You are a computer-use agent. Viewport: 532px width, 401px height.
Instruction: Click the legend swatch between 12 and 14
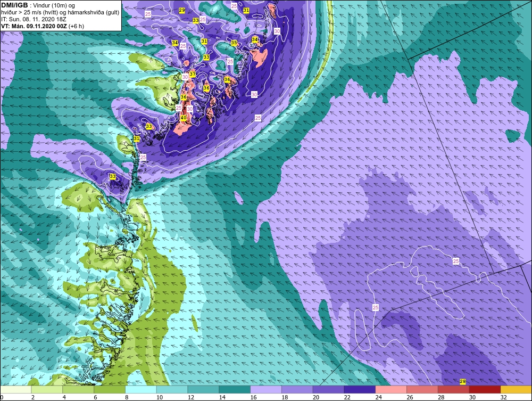(203, 389)
